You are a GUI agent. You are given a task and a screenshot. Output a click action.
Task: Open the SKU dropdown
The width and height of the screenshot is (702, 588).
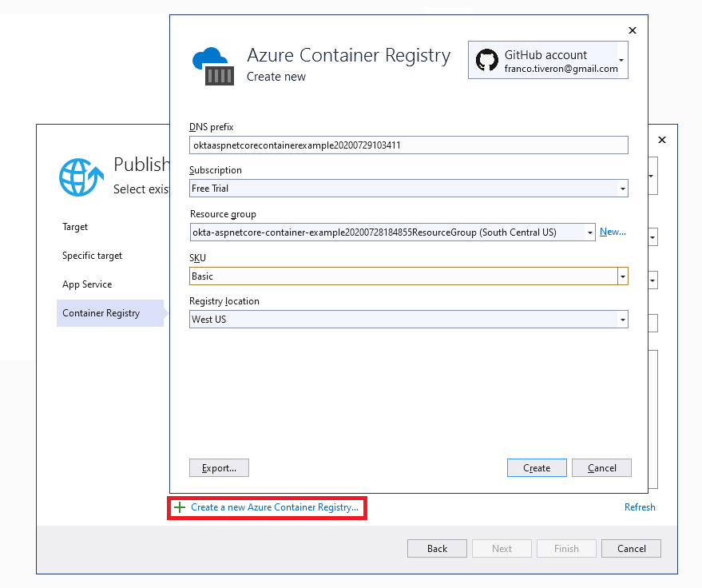tap(623, 274)
